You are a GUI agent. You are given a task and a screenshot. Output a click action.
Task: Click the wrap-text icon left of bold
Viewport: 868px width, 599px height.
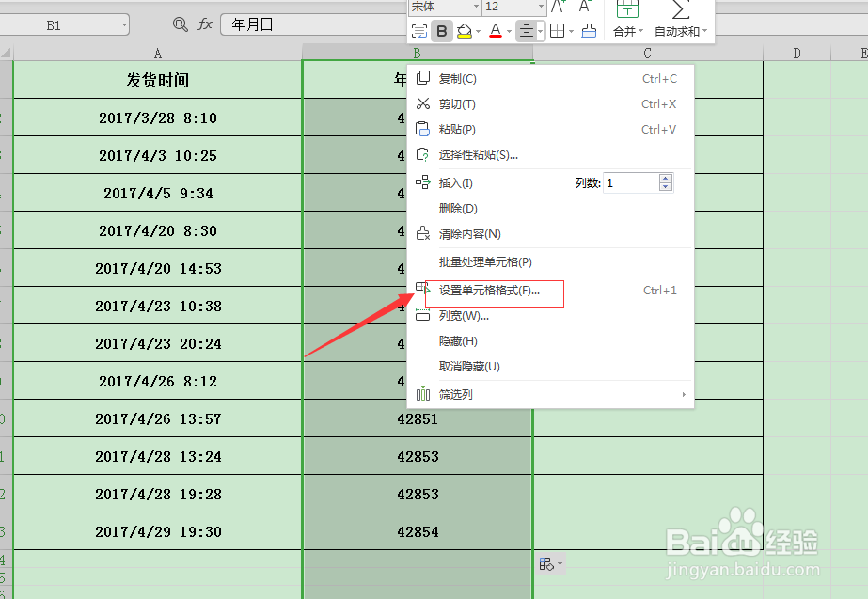click(419, 31)
